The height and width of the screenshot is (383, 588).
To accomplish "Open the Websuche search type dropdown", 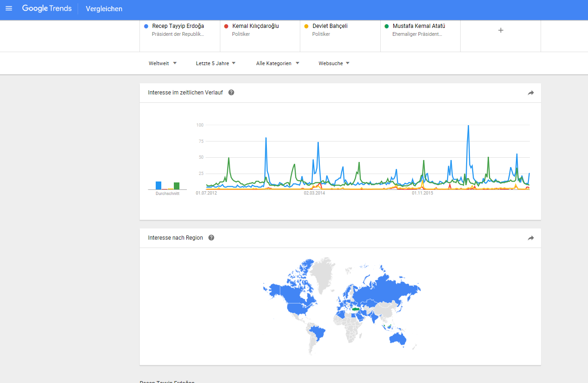I will click(x=334, y=63).
